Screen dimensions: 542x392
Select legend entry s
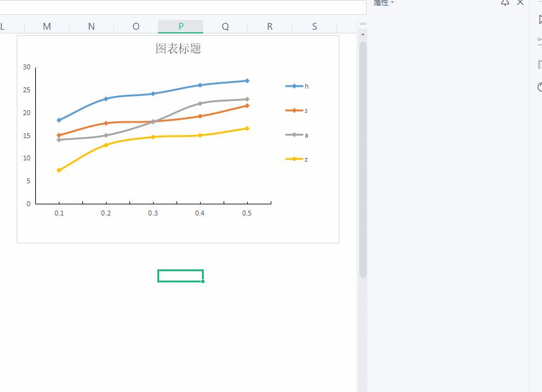pyautogui.click(x=297, y=110)
